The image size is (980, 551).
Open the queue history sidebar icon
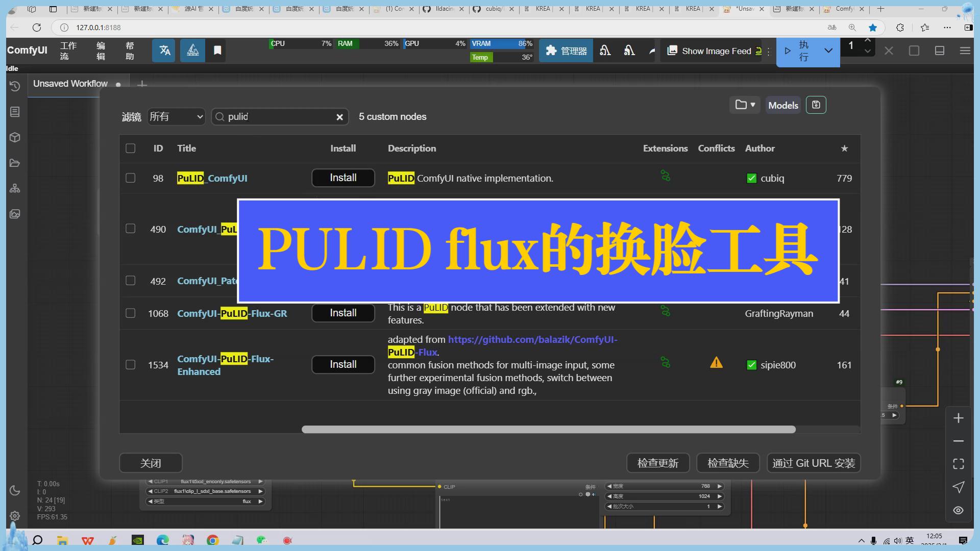[15, 86]
